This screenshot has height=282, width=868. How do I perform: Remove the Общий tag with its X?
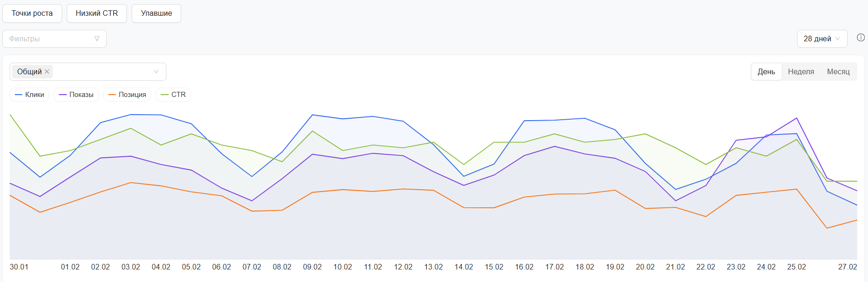pyautogui.click(x=47, y=72)
